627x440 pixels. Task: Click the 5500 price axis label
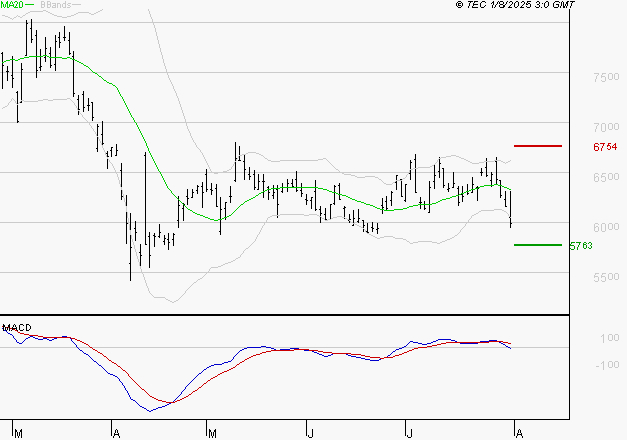click(x=606, y=277)
